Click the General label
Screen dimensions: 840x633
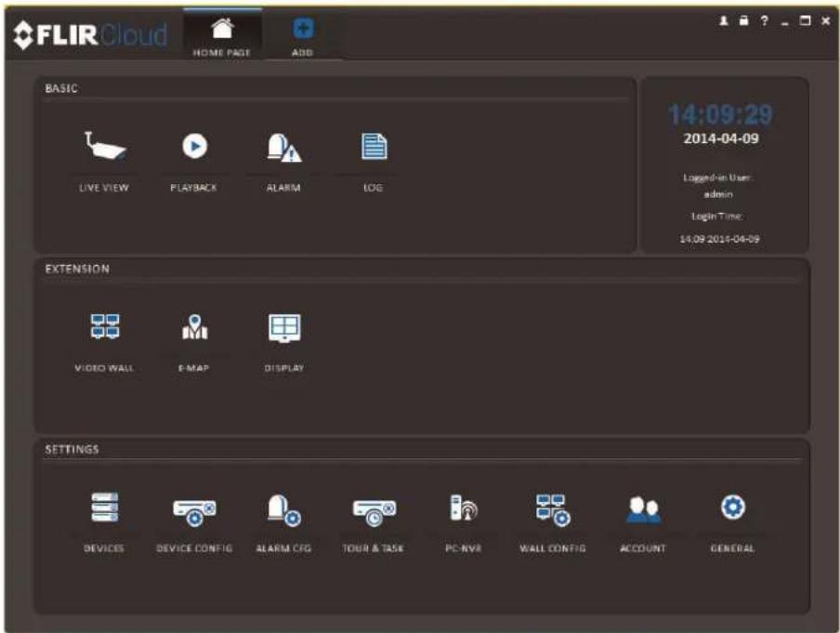[x=732, y=548]
